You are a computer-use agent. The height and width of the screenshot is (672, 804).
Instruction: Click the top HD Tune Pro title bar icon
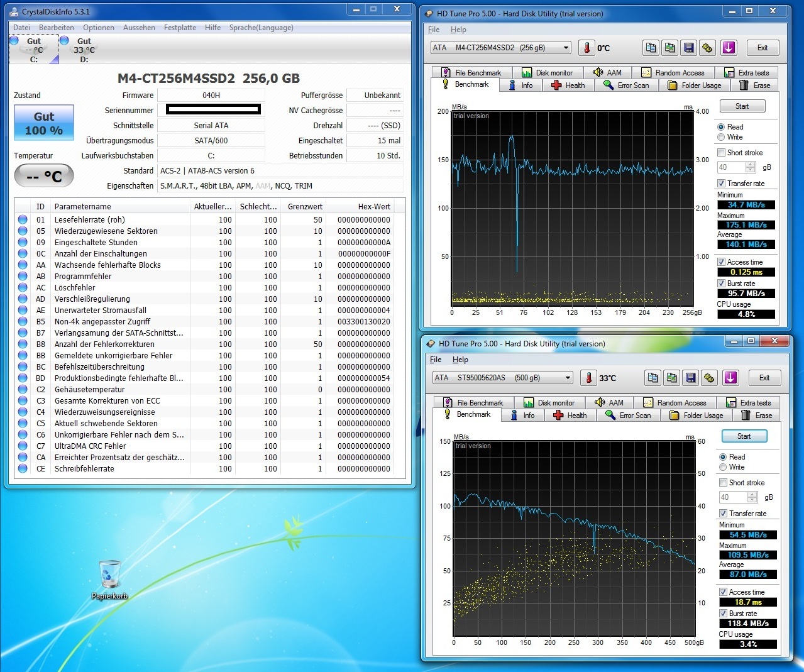click(429, 13)
